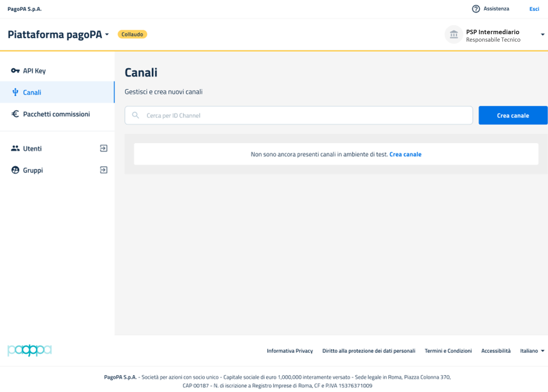Image resolution: width=548 pixels, height=392 pixels.
Task: Click the Canali fork icon in sidebar
Action: point(15,92)
